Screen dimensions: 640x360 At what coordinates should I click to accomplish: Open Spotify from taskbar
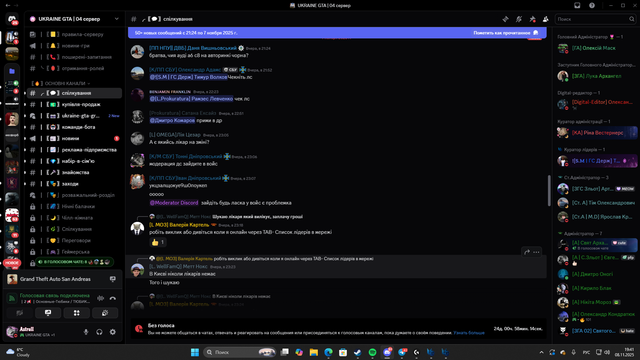[x=372, y=352]
